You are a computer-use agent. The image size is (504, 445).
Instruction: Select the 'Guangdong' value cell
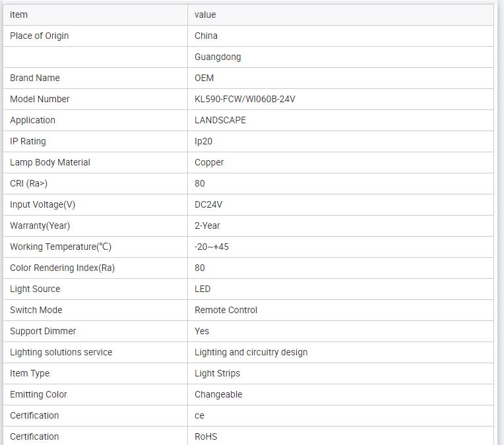(218, 57)
